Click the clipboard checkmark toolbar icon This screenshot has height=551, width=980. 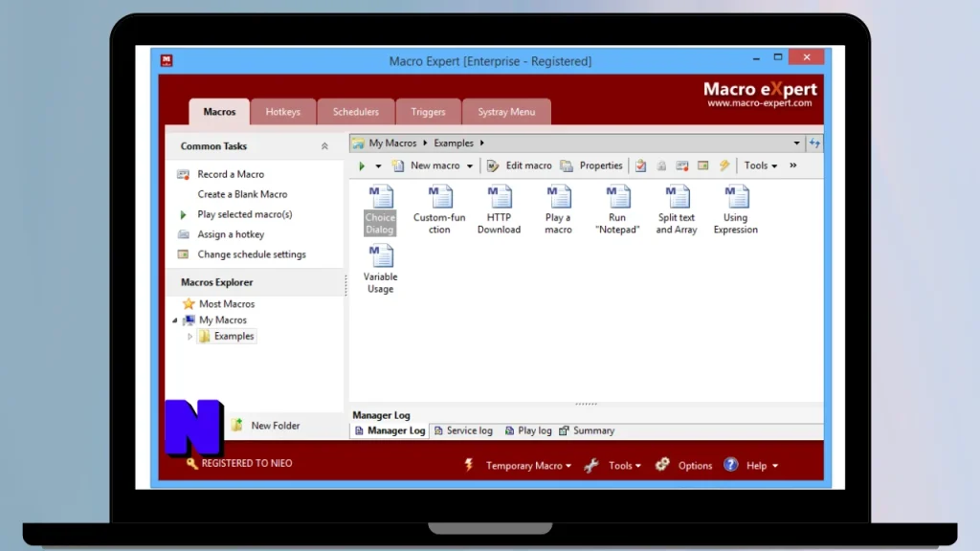coord(640,165)
